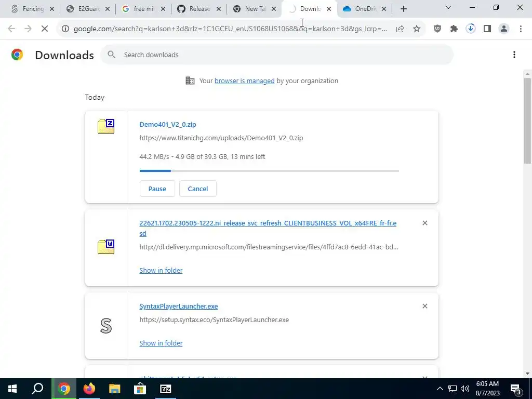Close the E2Guard tab
The image size is (532, 399).
point(107,9)
